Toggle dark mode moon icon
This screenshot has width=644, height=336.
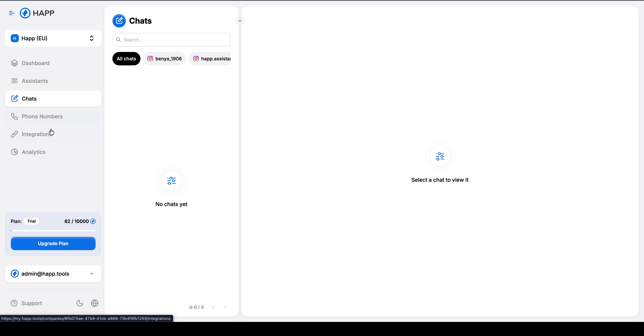[x=80, y=303]
